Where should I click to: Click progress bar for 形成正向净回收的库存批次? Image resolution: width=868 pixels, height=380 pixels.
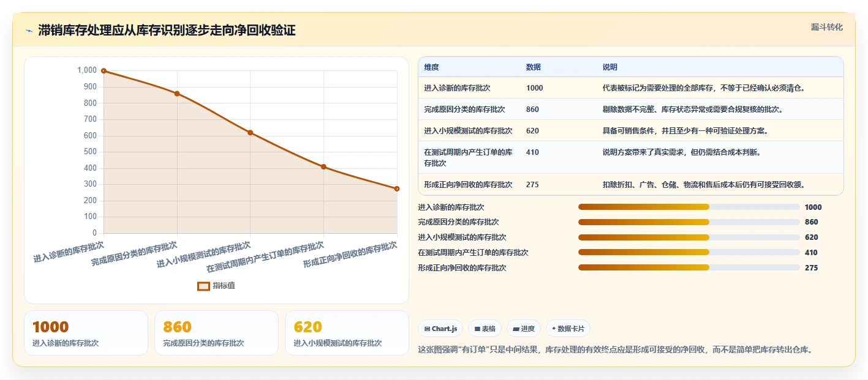(689, 267)
